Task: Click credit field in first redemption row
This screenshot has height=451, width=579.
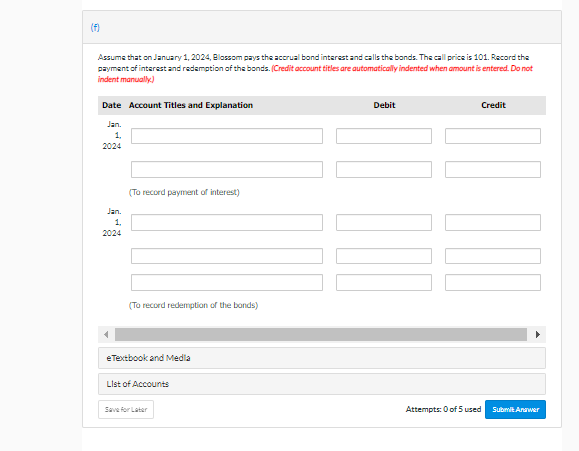Action: (493, 222)
